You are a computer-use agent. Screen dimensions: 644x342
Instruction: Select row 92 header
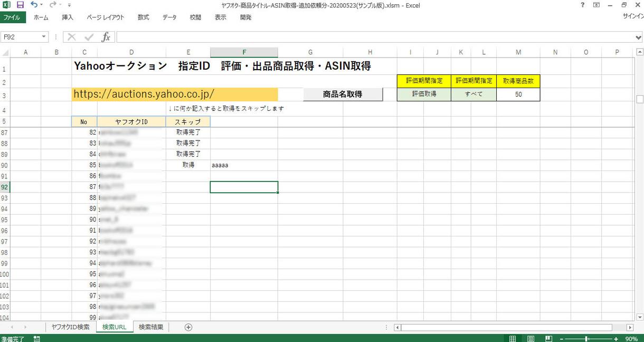(x=5, y=187)
